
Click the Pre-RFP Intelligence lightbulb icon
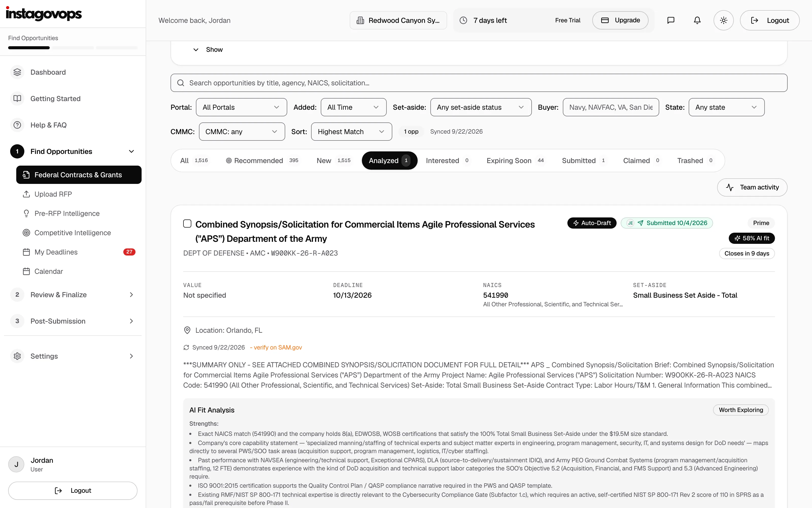[26, 213]
